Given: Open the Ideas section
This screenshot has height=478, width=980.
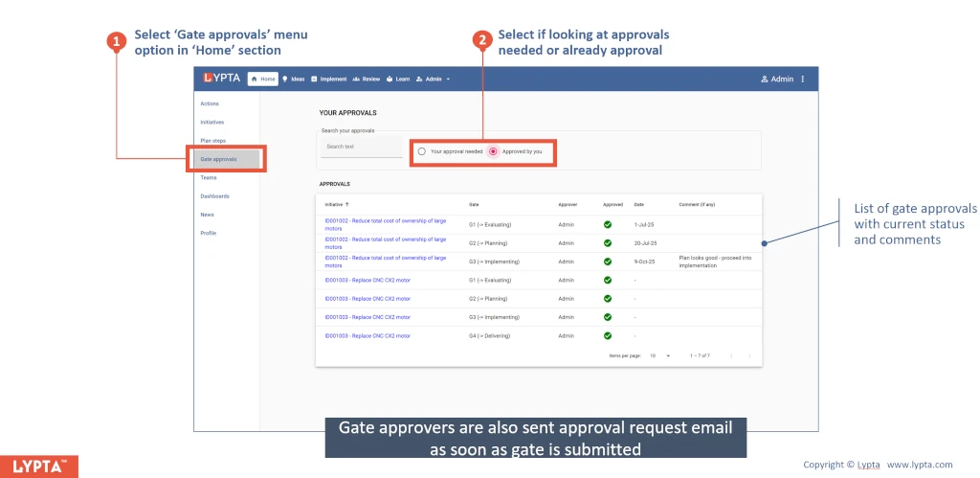Looking at the screenshot, I should coord(294,80).
